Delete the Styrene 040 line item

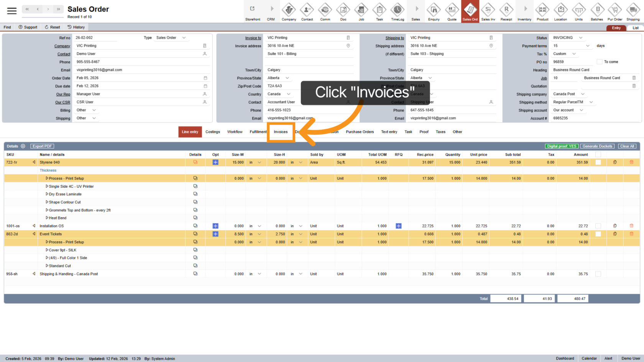coord(631,162)
